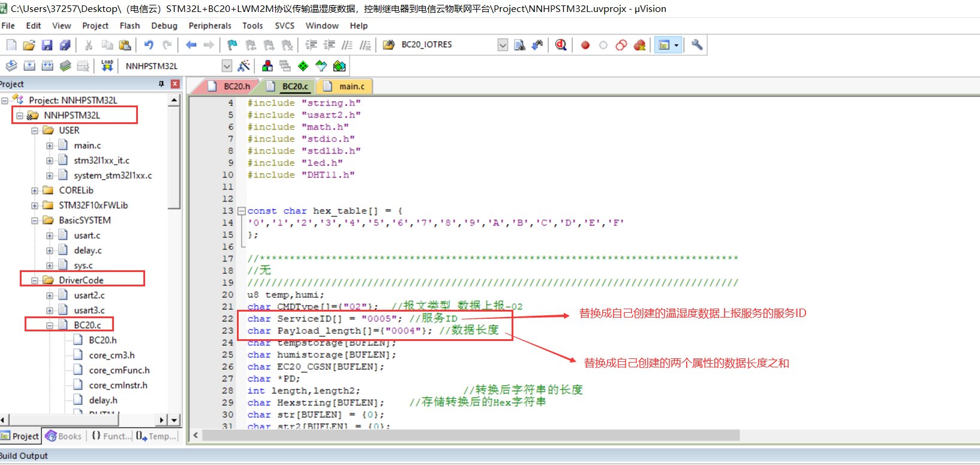Switch to the Functions panel tab
Image resolution: width=980 pixels, height=465 pixels.
[111, 436]
